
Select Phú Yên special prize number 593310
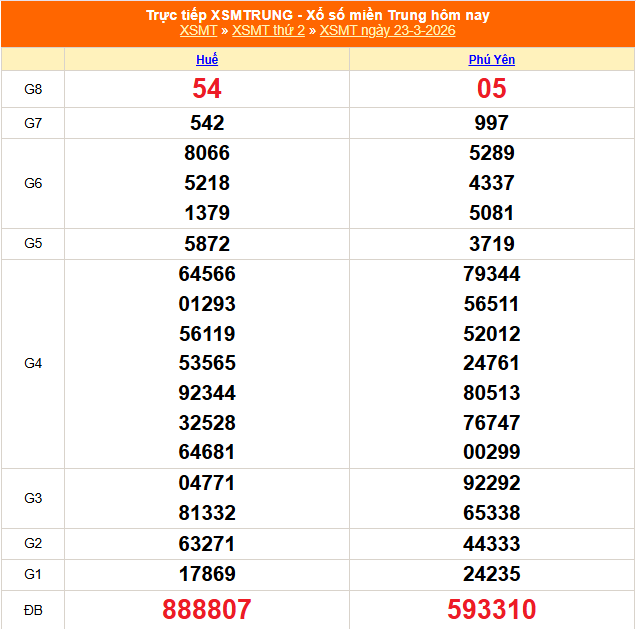[492, 609]
